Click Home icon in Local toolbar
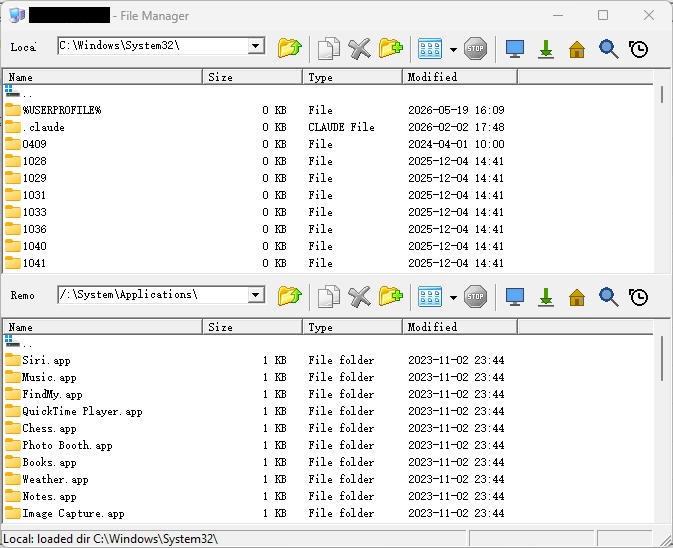This screenshot has width=673, height=548. pyautogui.click(x=577, y=49)
